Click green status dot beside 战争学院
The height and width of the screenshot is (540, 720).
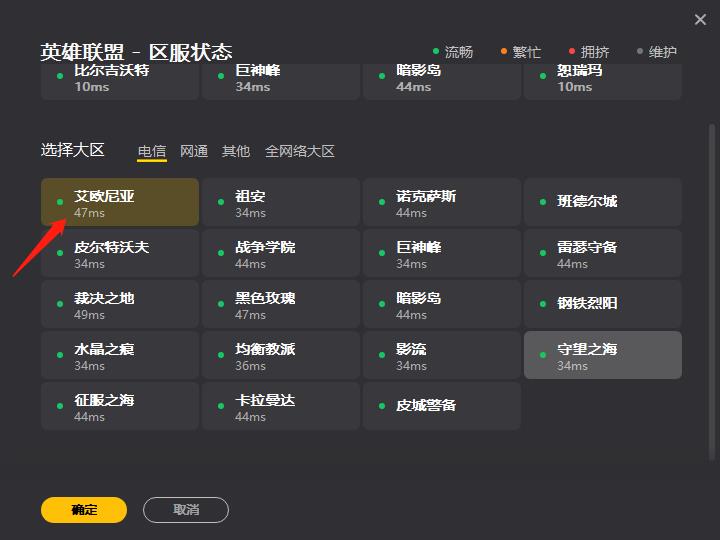click(x=221, y=253)
